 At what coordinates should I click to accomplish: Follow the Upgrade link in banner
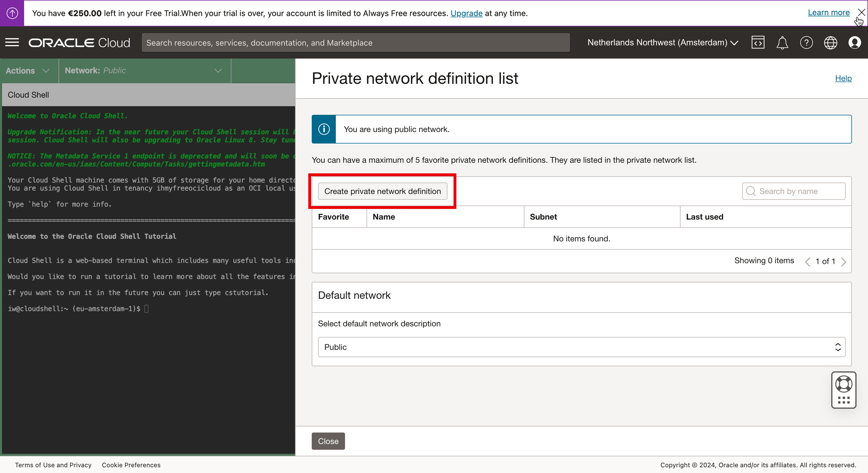coord(466,13)
